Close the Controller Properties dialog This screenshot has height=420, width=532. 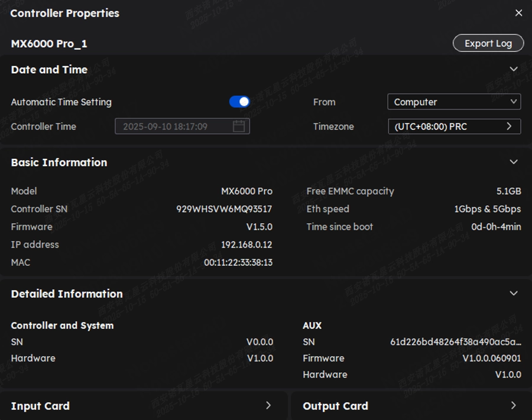[518, 13]
